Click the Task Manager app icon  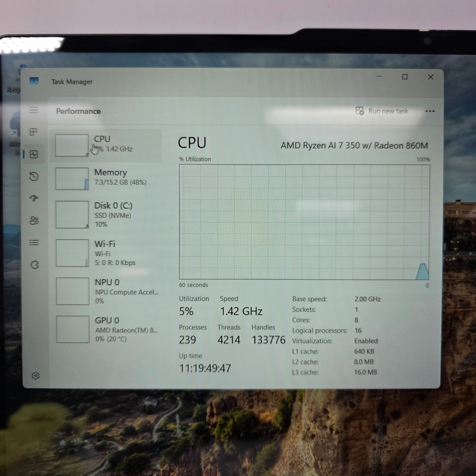coord(34,81)
